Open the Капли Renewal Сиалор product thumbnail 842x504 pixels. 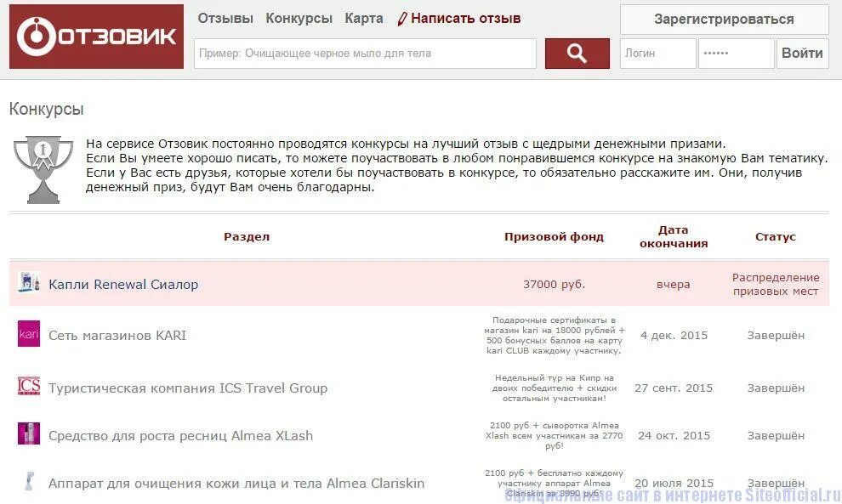pyautogui.click(x=29, y=282)
